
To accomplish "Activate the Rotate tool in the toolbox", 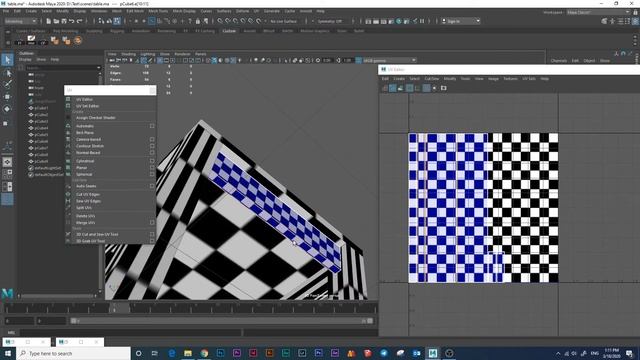I will tap(7, 109).
